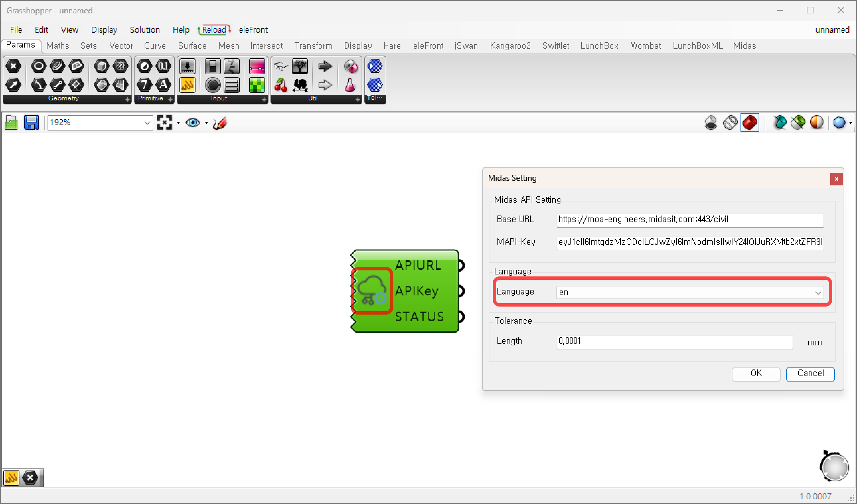Image resolution: width=857 pixels, height=504 pixels.
Task: Select the Cherry Picker icon
Action: pyautogui.click(x=281, y=85)
